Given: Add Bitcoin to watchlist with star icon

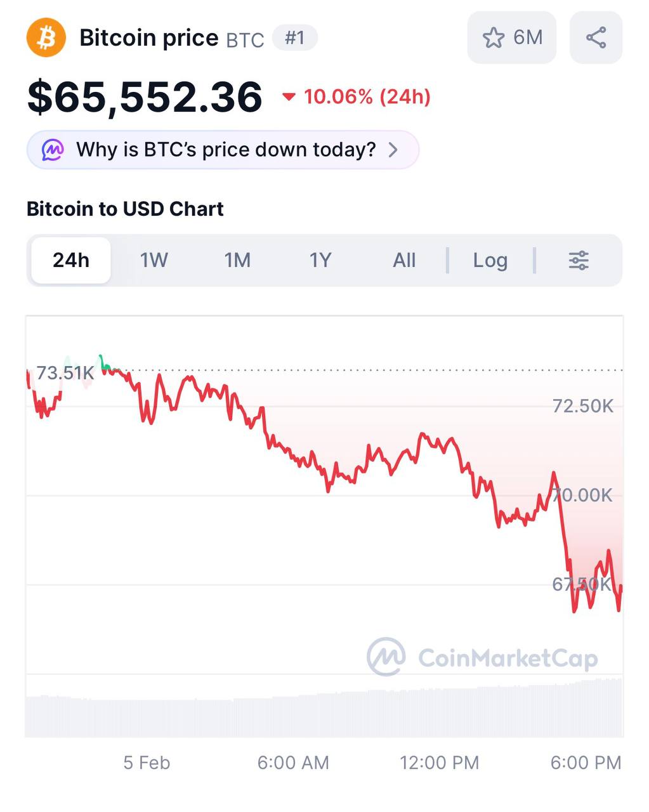Looking at the screenshot, I should pos(494,38).
